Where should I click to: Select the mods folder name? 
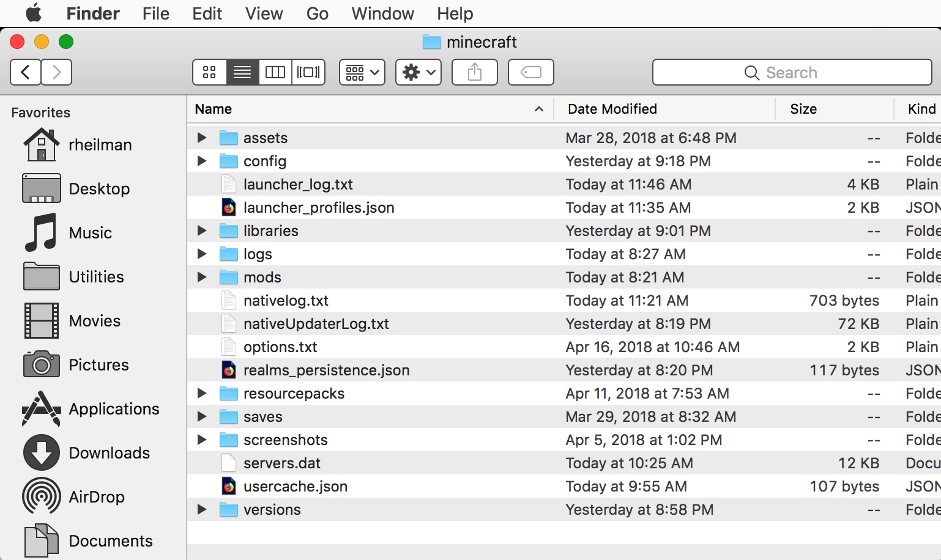[x=262, y=277]
